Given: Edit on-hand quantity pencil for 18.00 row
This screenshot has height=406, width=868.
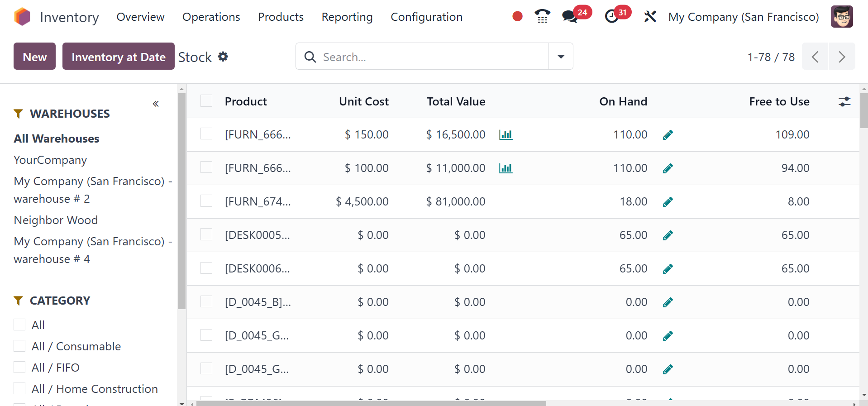Looking at the screenshot, I should (x=668, y=202).
